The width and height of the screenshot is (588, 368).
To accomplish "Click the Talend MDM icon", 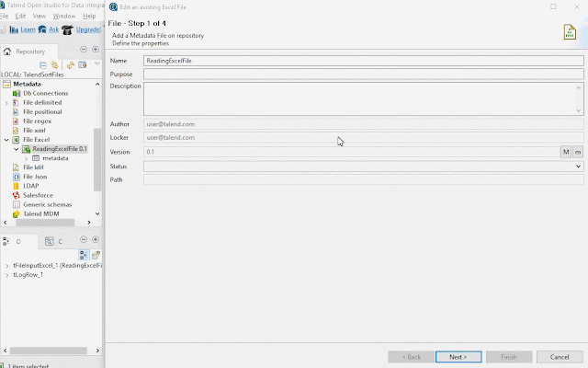I will pyautogui.click(x=17, y=214).
